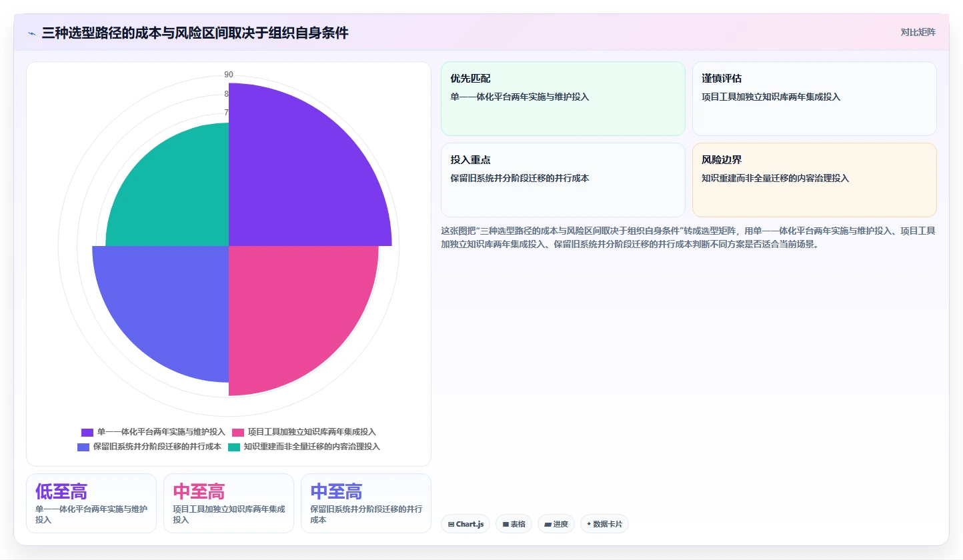This screenshot has height=560, width=963.
Task: Click the chart title 三种选型路径的成本与风险区间取决于组织自身条件
Action: [x=195, y=33]
